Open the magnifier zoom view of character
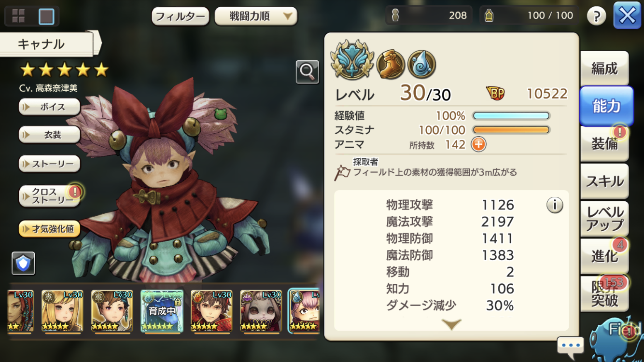 (x=308, y=72)
